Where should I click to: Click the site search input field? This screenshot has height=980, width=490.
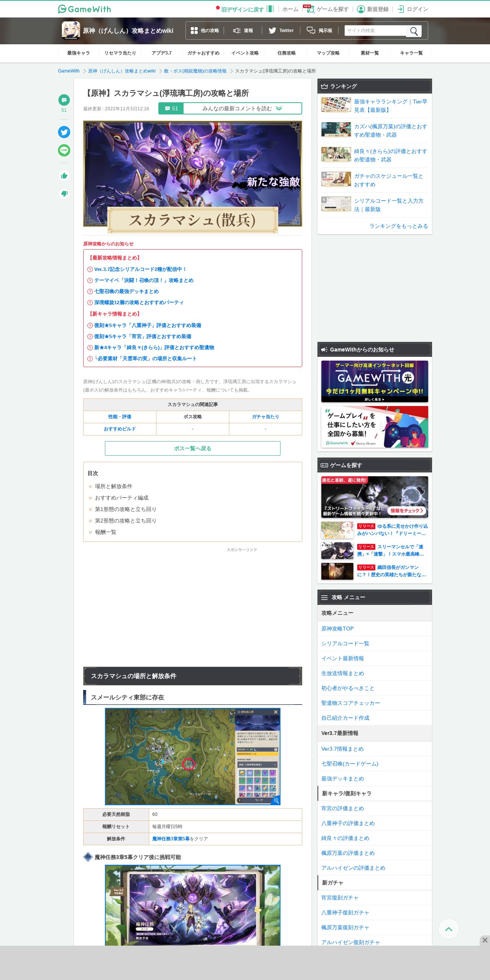tap(376, 31)
